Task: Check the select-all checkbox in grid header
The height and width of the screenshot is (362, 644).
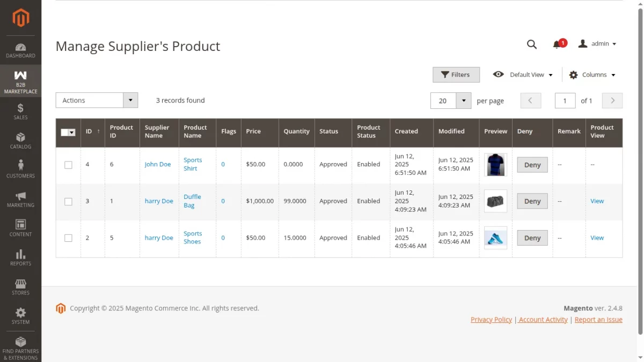Action: [68, 132]
